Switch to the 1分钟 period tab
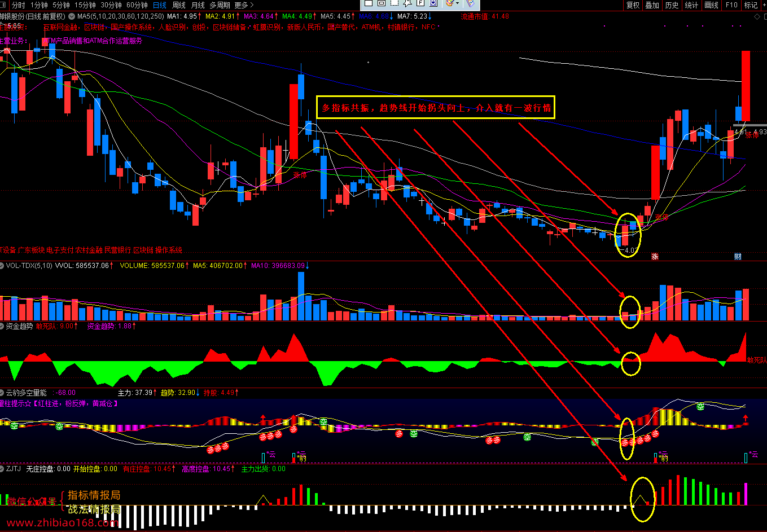 (x=39, y=5)
